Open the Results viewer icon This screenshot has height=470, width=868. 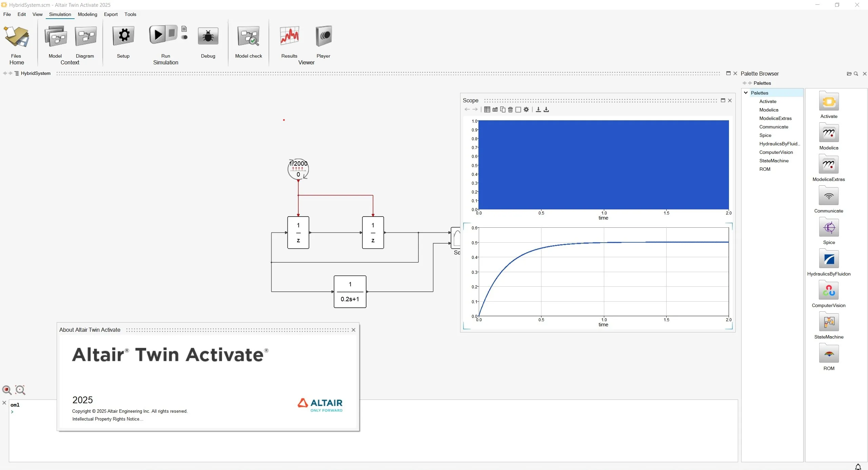point(289,36)
